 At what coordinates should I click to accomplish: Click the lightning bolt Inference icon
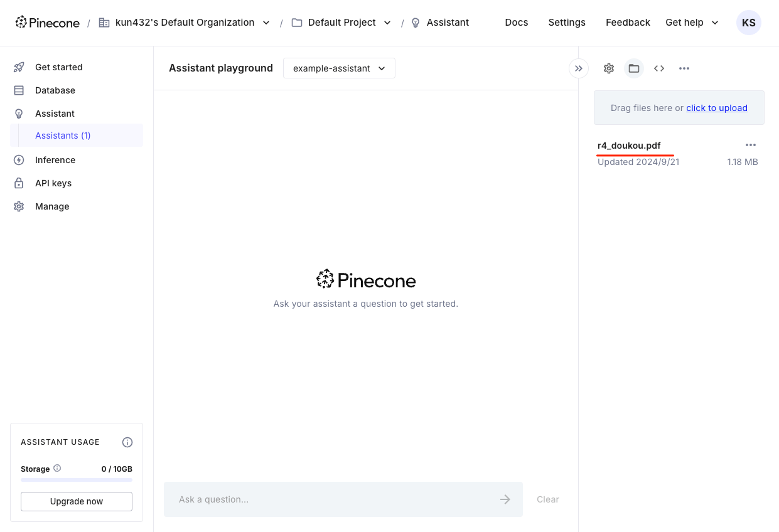click(x=19, y=160)
